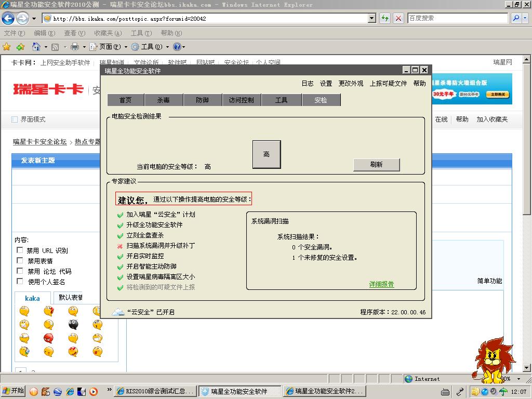The image size is (532, 399).
Task: Click the Add to Favorites star-plus icon
Action: click(x=21, y=47)
